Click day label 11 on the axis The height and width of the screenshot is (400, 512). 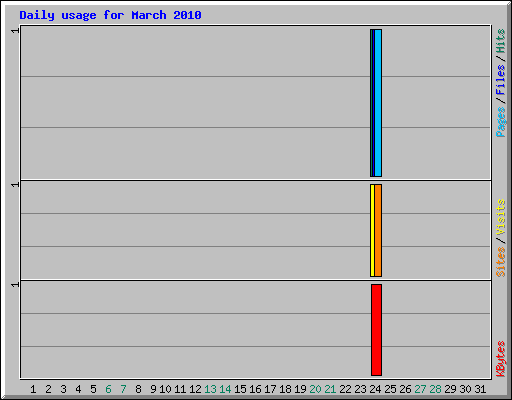(x=180, y=389)
